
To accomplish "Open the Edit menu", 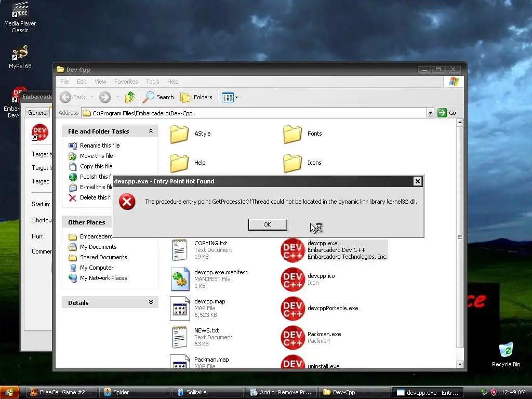I will click(82, 82).
